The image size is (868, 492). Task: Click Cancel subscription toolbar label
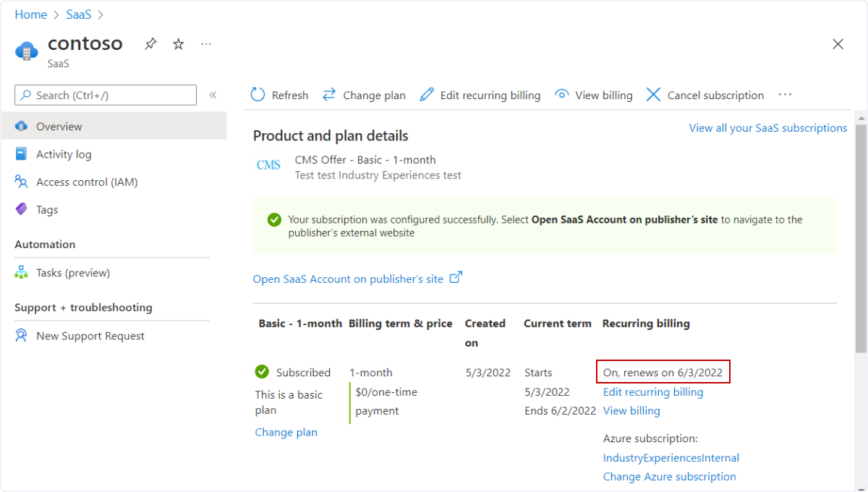click(x=715, y=96)
